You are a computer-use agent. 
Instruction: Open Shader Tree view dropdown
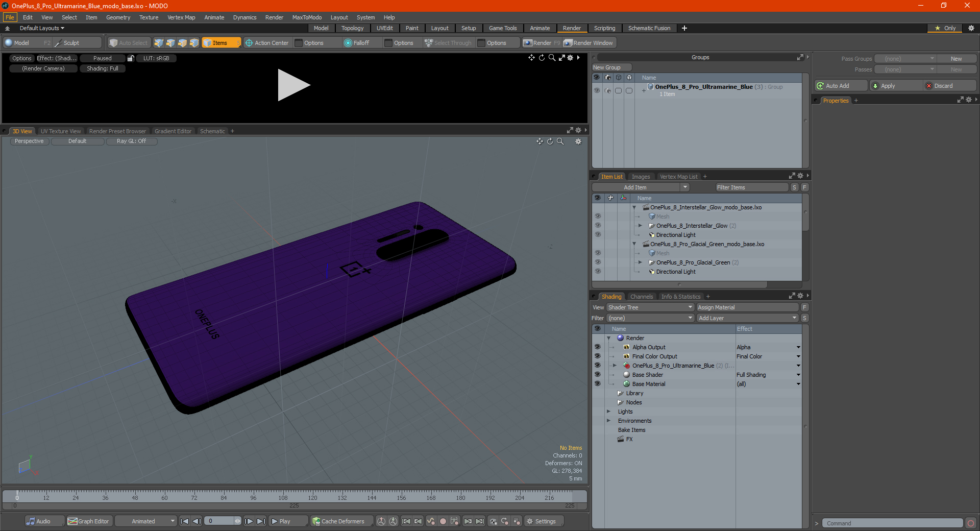650,307
